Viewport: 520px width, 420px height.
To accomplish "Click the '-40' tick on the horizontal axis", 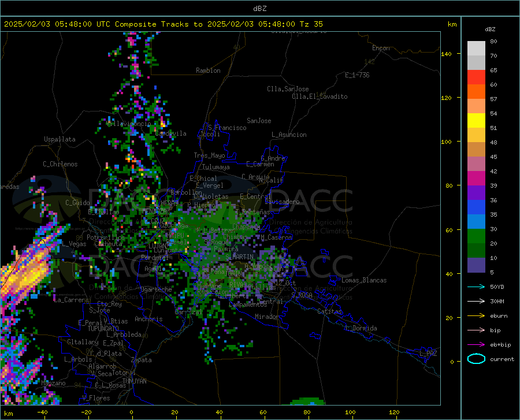I will (x=42, y=412).
